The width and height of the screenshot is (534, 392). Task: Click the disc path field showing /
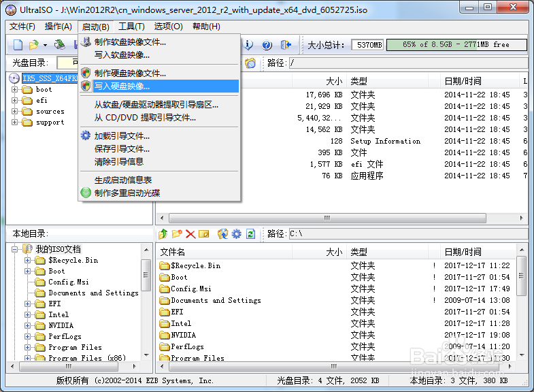(x=408, y=63)
